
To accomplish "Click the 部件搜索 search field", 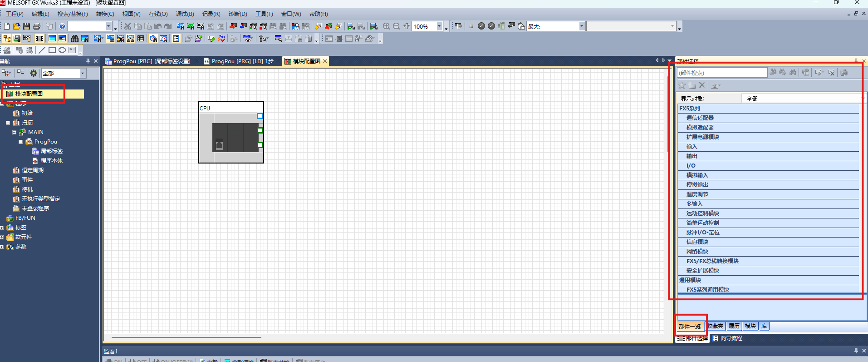I will coord(722,73).
